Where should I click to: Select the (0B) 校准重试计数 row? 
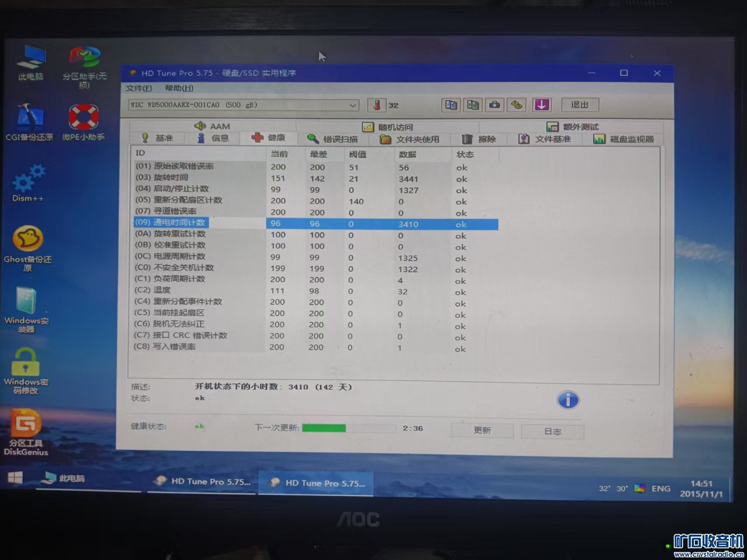click(x=315, y=247)
